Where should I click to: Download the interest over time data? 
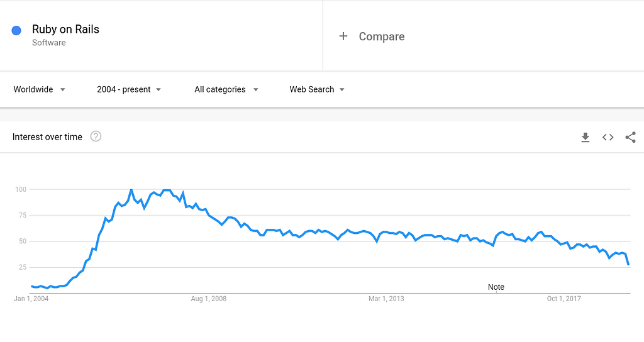point(586,137)
